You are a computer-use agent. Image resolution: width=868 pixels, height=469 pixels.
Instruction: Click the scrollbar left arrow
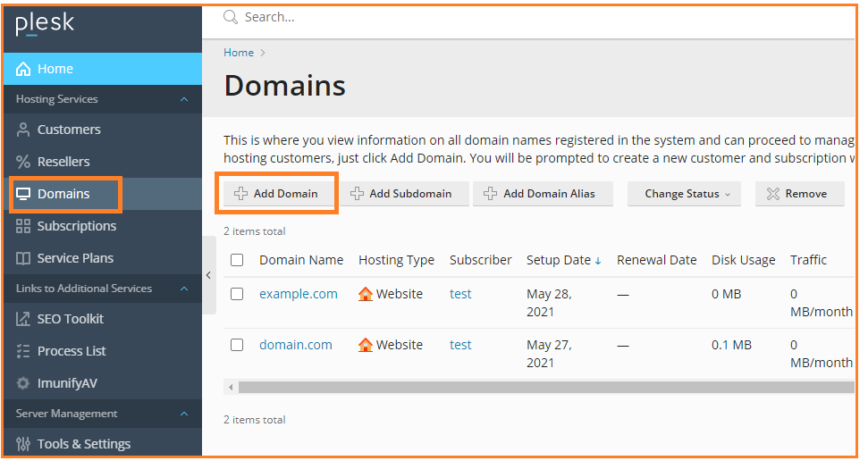point(231,387)
